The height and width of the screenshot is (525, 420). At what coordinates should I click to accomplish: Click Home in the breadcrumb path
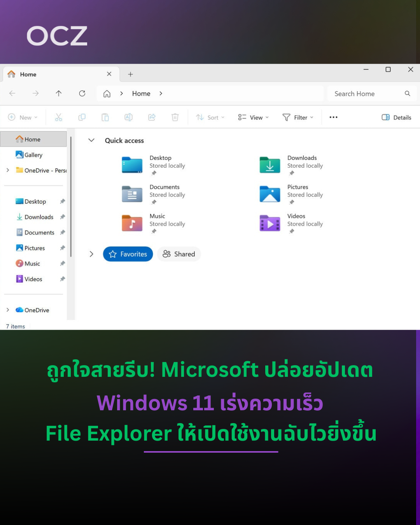click(x=141, y=93)
